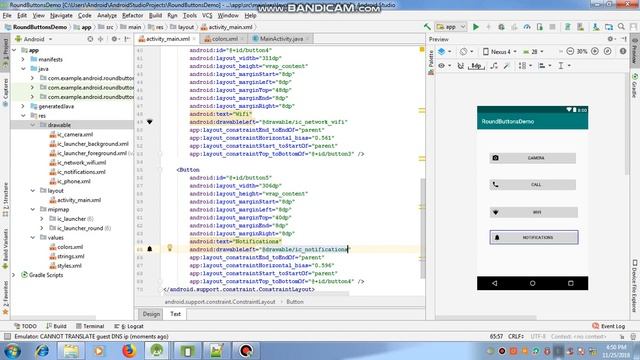
Task: Choose device from Nexus 4 dropdown
Action: (x=500, y=52)
